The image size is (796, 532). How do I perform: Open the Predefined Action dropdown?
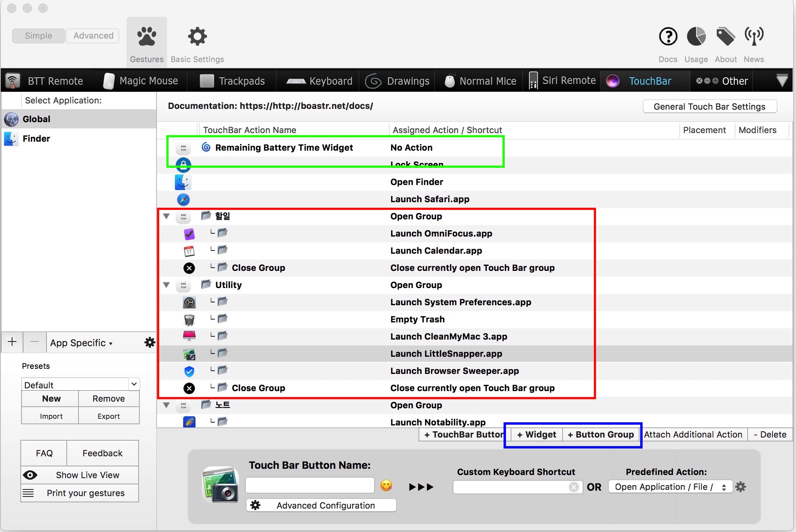coord(670,487)
